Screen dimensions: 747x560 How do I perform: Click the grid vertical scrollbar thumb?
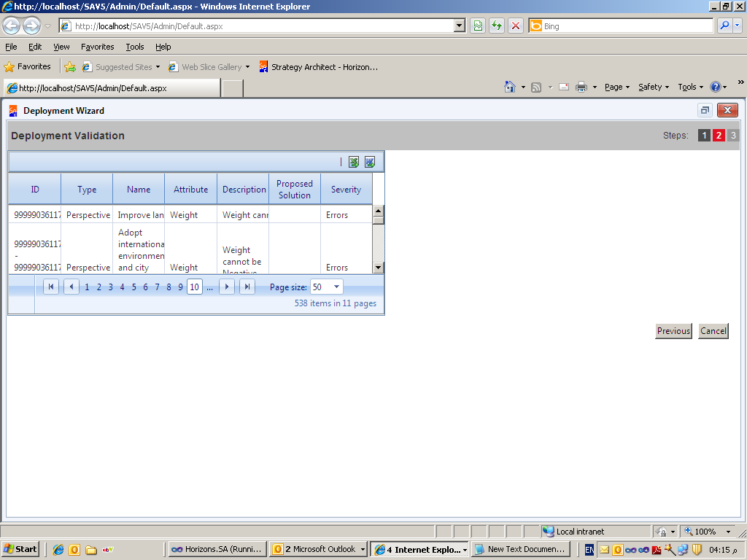(x=379, y=220)
